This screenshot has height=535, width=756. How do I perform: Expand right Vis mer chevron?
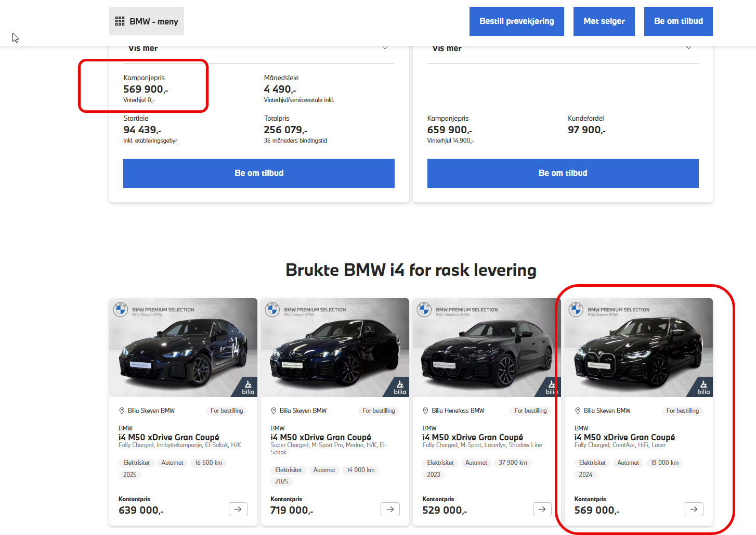(688, 48)
